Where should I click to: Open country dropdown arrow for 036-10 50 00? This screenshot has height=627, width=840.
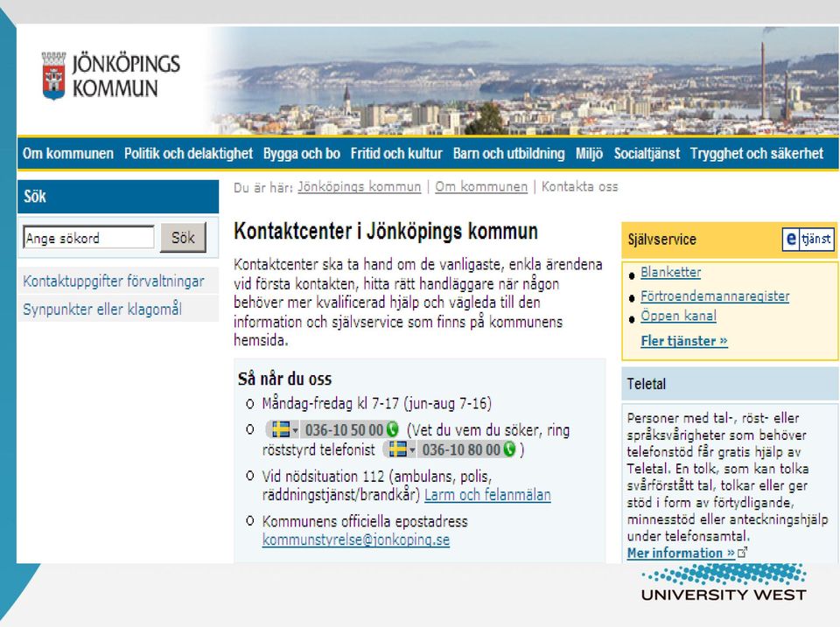point(295,430)
